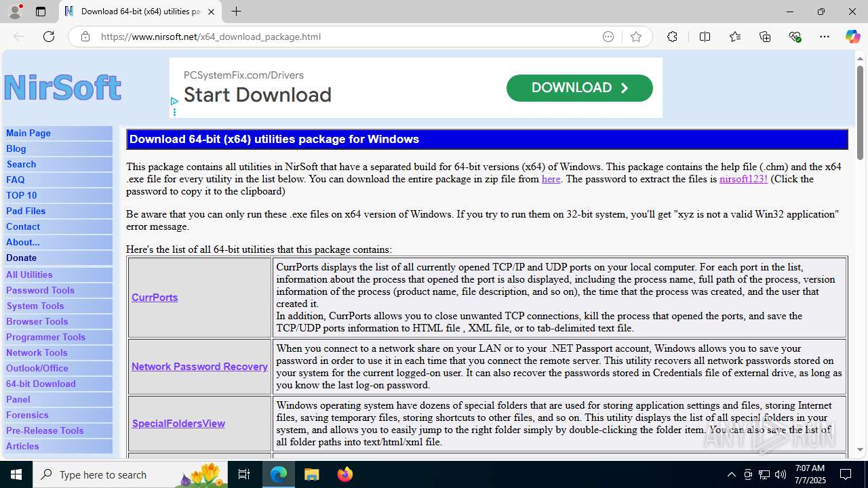Viewport: 868px width, 488px height.
Task: Click the green DOWNLOAD ad button
Action: tap(580, 88)
